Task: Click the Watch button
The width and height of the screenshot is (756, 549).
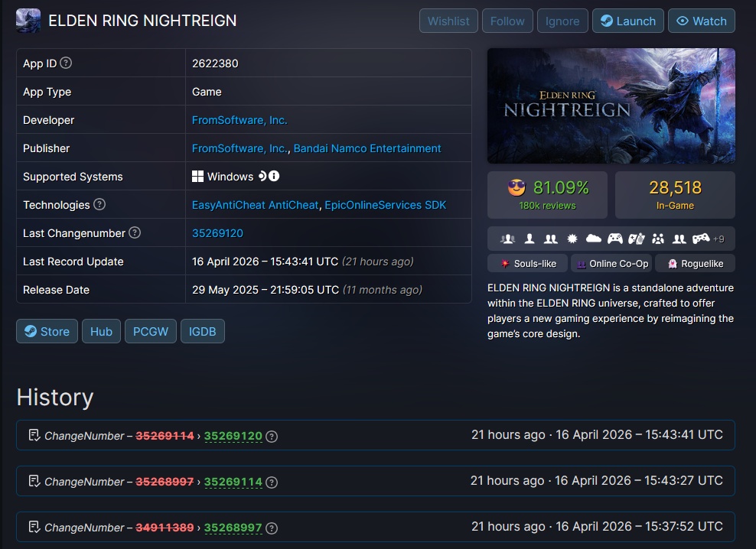Action: [702, 21]
